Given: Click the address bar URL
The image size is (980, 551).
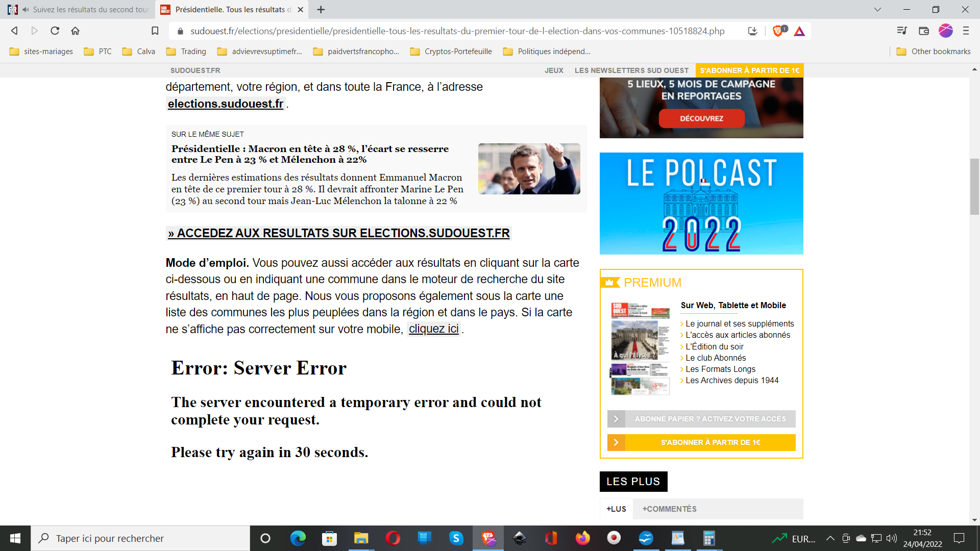Looking at the screenshot, I should pyautogui.click(x=457, y=31).
